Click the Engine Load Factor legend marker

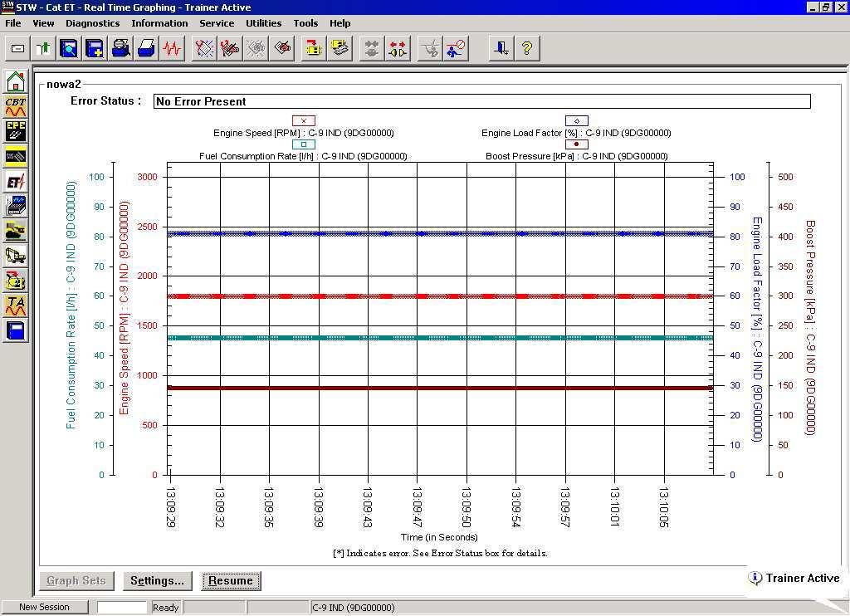pyautogui.click(x=577, y=121)
